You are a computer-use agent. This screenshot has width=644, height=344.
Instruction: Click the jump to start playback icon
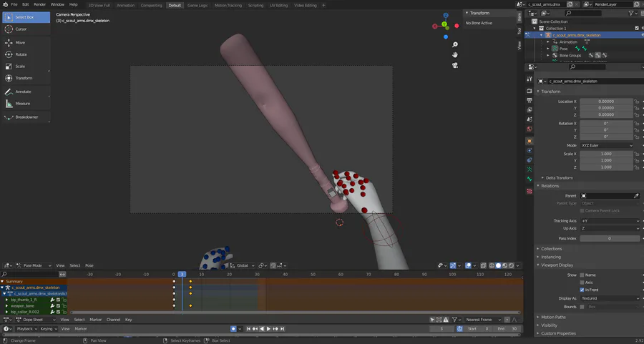click(248, 329)
